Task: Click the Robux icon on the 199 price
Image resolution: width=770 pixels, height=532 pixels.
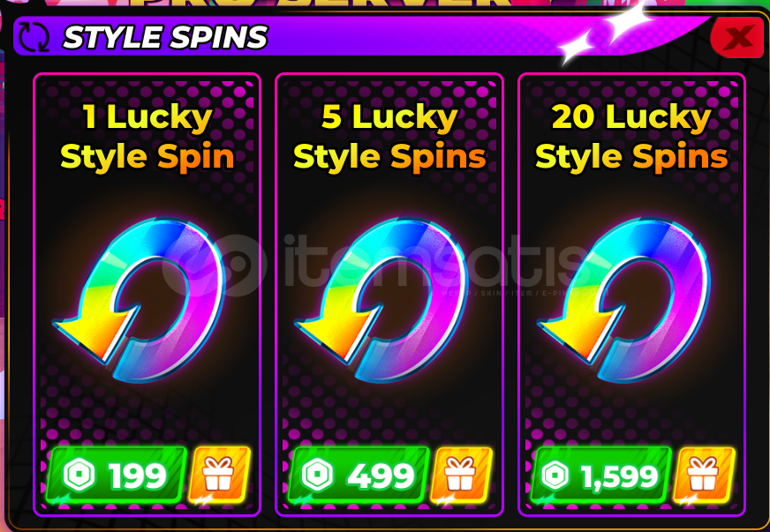Action: tap(79, 475)
